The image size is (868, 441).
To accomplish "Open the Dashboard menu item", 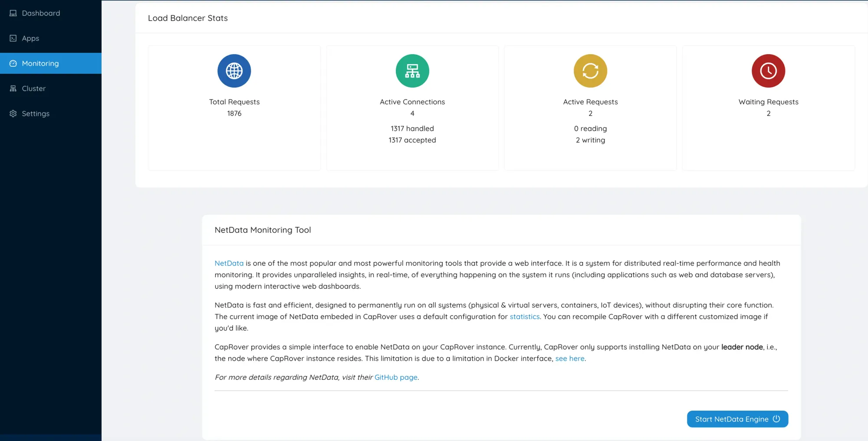I will tap(41, 13).
